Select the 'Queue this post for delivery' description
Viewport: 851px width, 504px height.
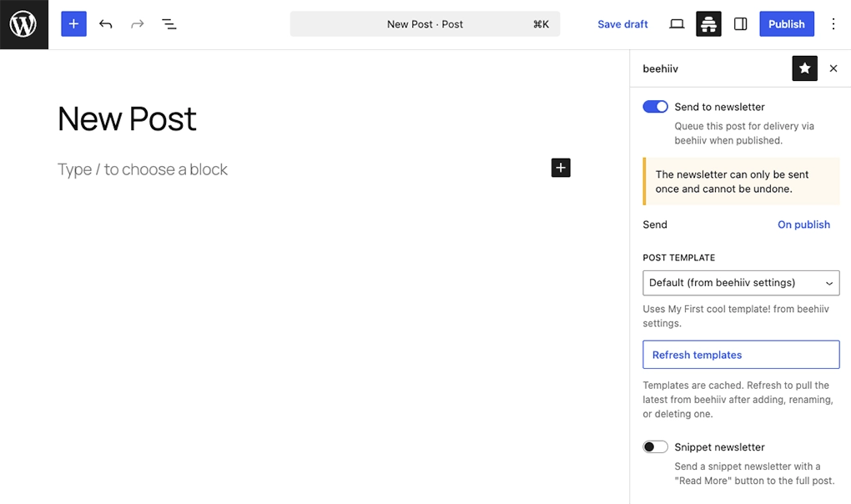tap(744, 133)
